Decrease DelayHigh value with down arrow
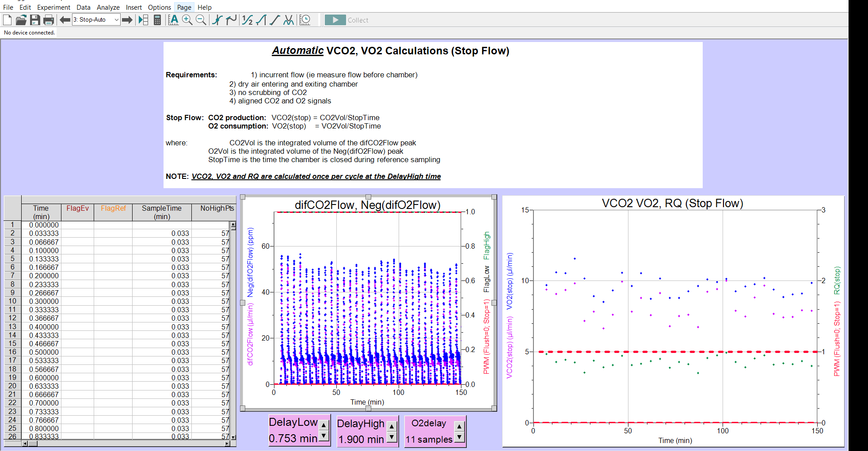Screen dimensions: 868x451 click(392, 437)
